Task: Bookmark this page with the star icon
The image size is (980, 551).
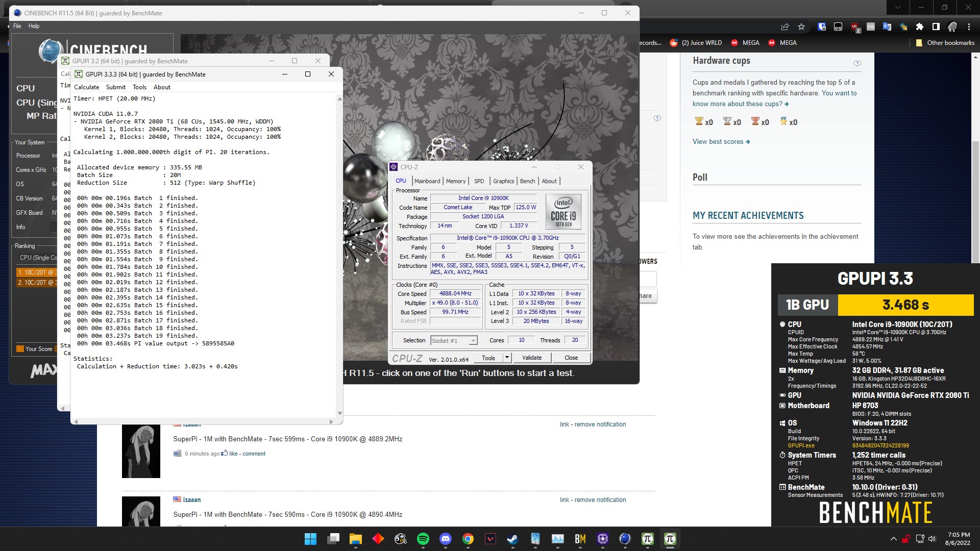Action: point(801,27)
